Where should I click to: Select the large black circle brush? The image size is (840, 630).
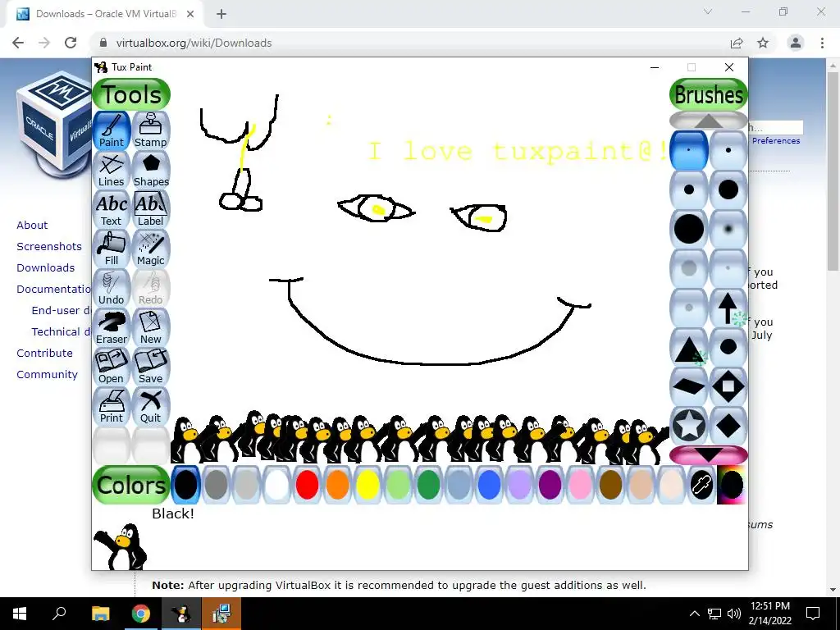click(689, 229)
